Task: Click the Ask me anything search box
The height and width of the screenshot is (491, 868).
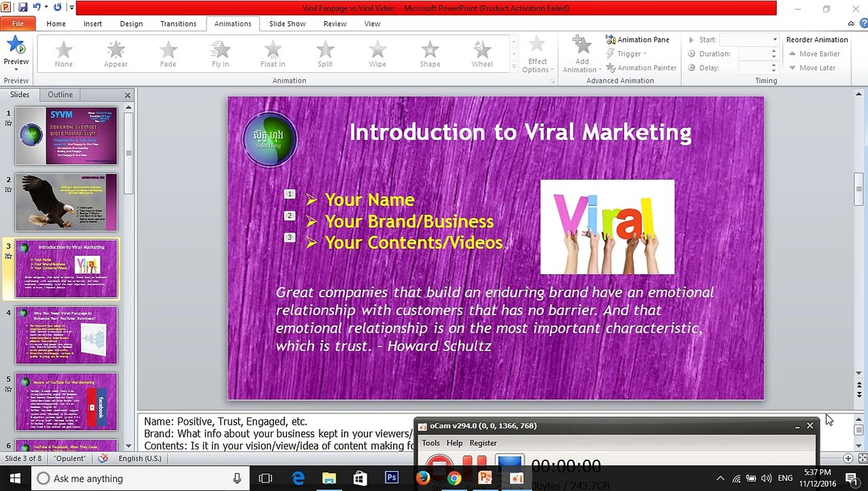Action: pos(140,479)
